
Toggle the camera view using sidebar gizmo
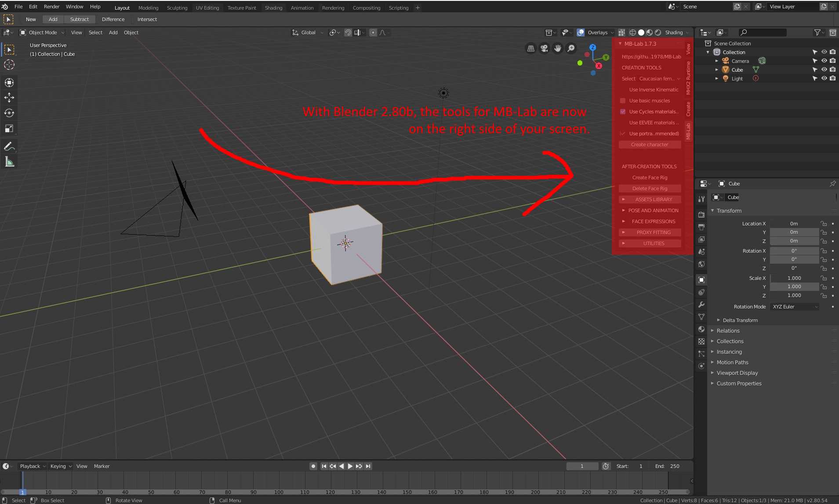545,48
